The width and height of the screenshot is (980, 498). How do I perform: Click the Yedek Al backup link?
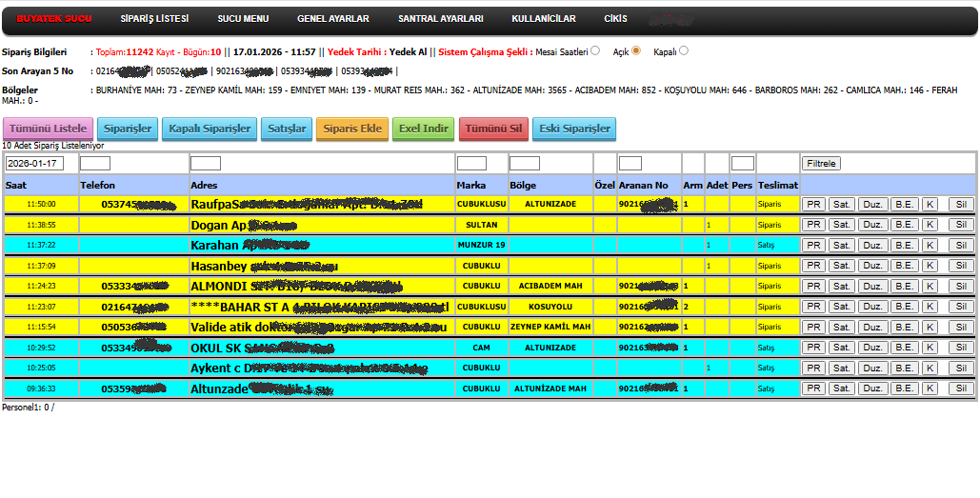(x=409, y=51)
